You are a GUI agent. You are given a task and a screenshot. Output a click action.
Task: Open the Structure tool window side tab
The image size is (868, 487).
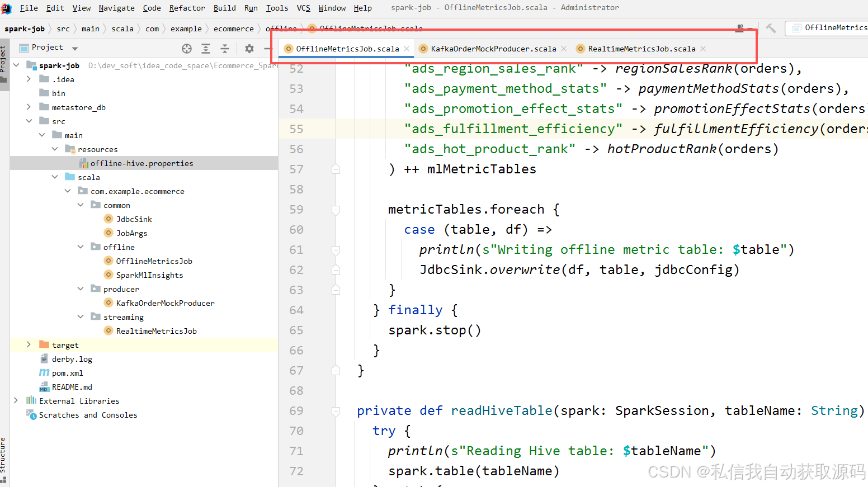pyautogui.click(x=4, y=460)
